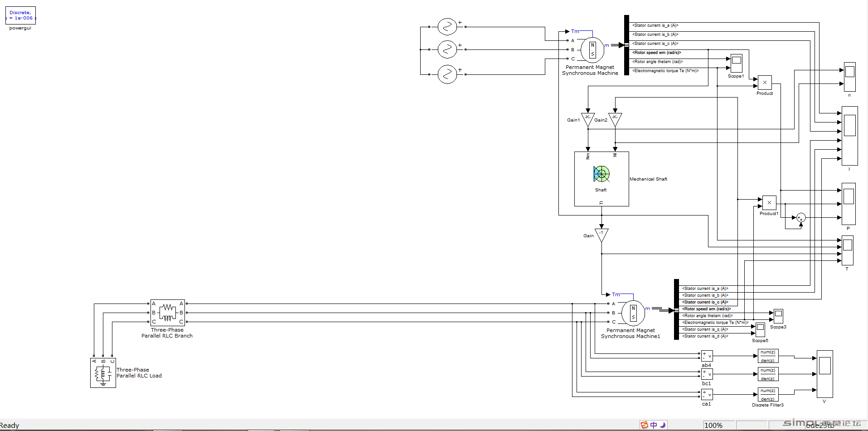Click the Three-Phase Parallel RLC Load label
The image size is (868, 431).
pyautogui.click(x=139, y=373)
